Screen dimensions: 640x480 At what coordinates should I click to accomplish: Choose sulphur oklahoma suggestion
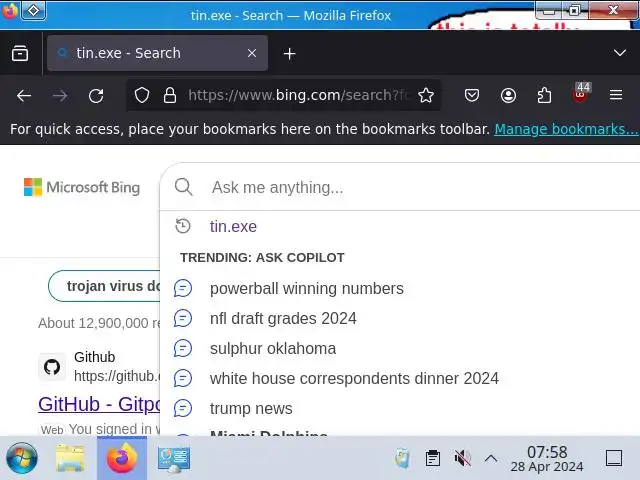coord(273,349)
